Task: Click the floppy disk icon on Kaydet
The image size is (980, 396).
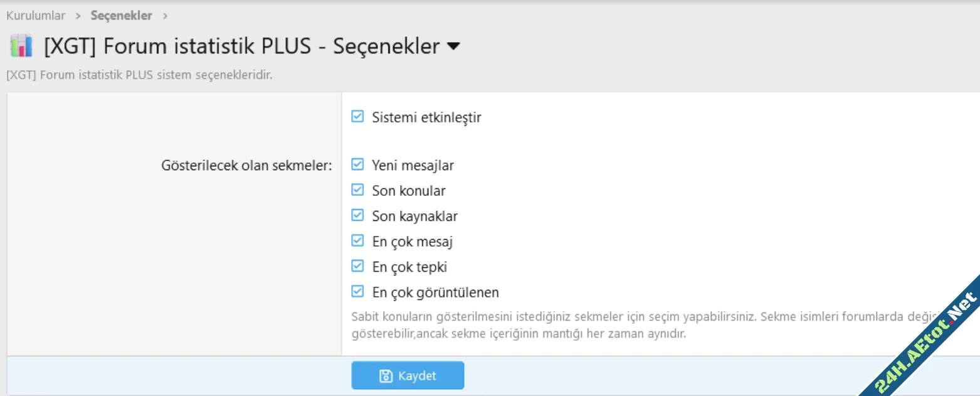Action: click(386, 376)
